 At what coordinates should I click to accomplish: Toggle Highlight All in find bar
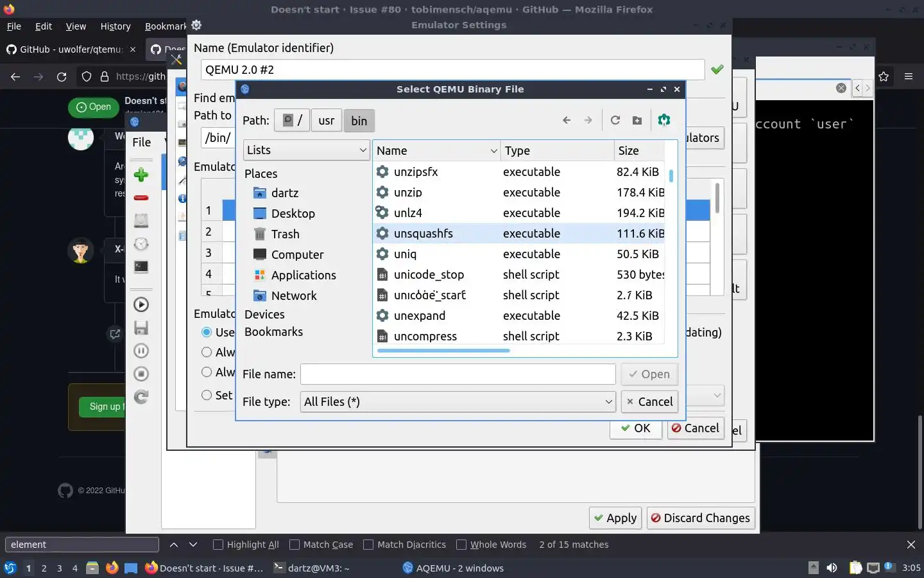point(218,545)
